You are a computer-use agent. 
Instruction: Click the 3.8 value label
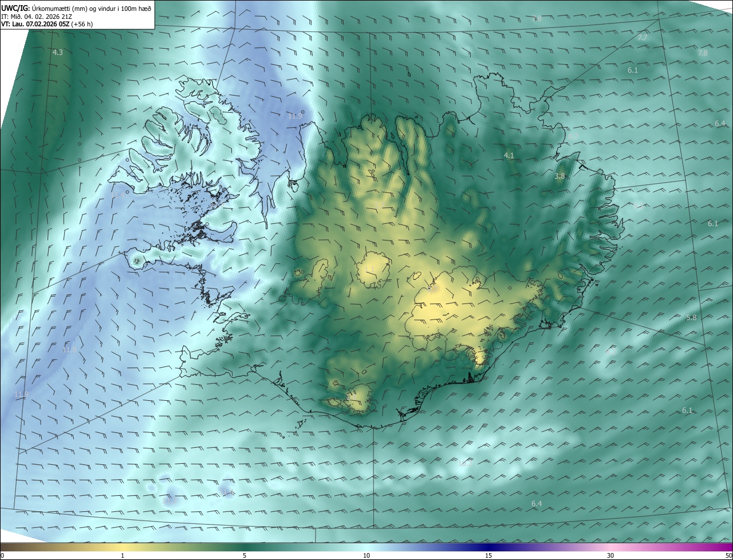pos(559,176)
